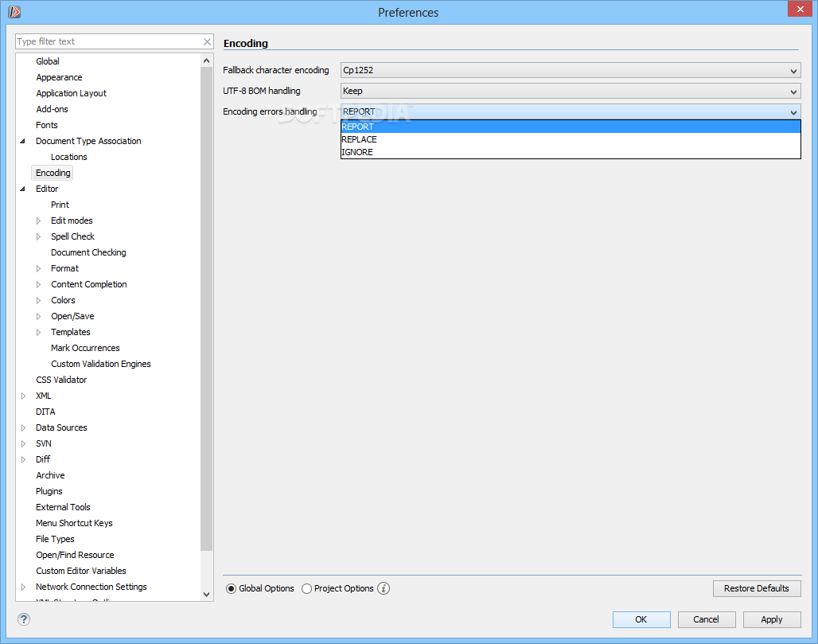This screenshot has width=818, height=644.
Task: Click the help question mark icon
Action: 24,619
